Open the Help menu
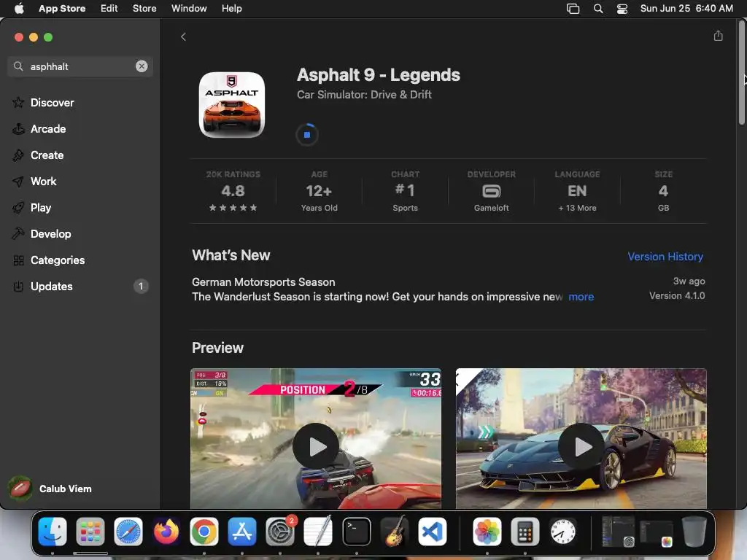 point(231,9)
